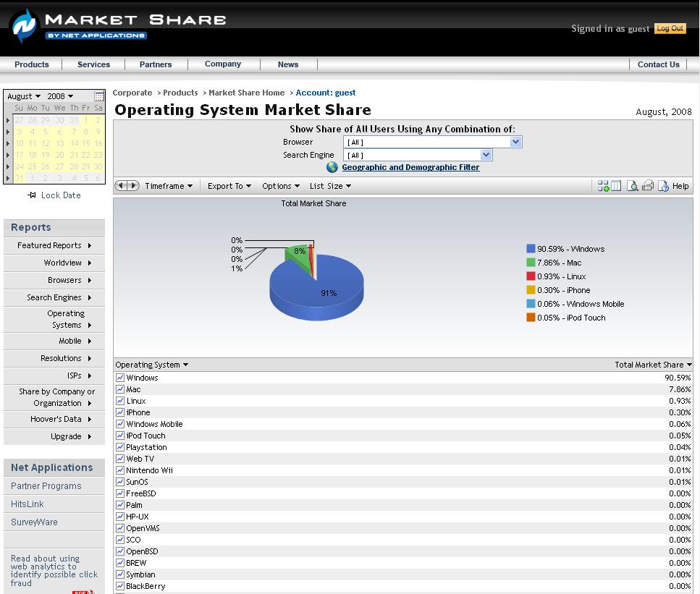Open the SurveyWare link
Screen dimensions: 700x594
[34, 522]
